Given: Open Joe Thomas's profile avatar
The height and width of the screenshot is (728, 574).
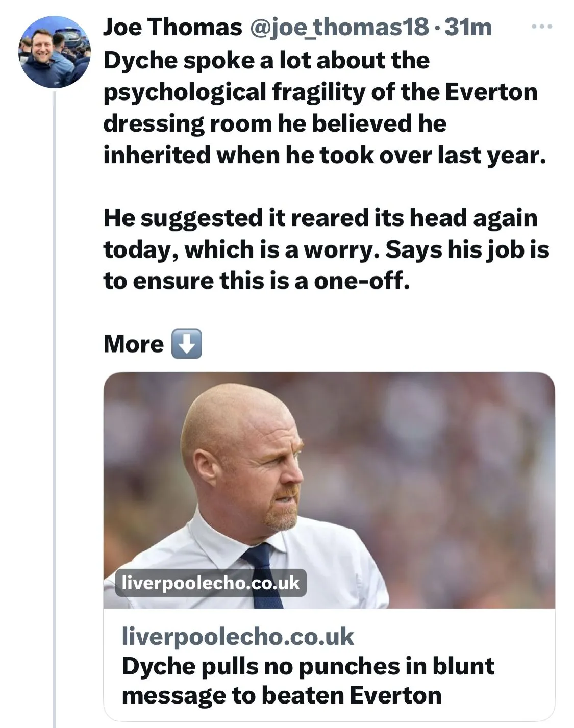Looking at the screenshot, I should point(55,52).
